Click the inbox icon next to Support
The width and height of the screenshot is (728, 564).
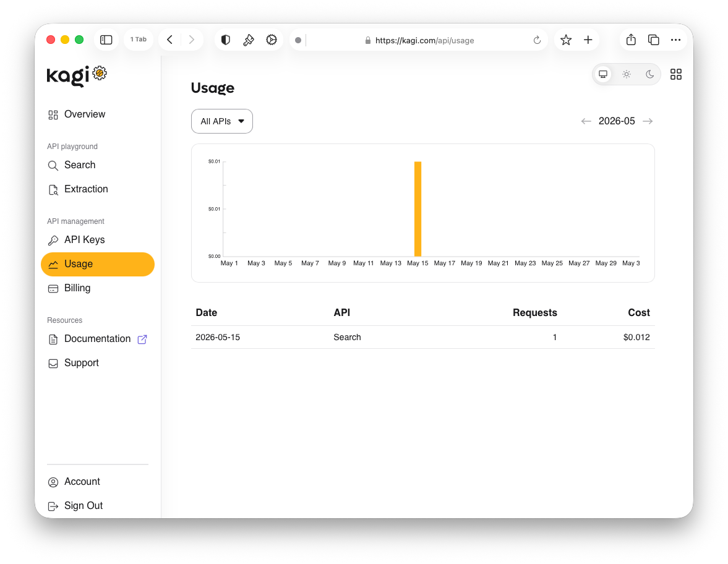coord(53,364)
